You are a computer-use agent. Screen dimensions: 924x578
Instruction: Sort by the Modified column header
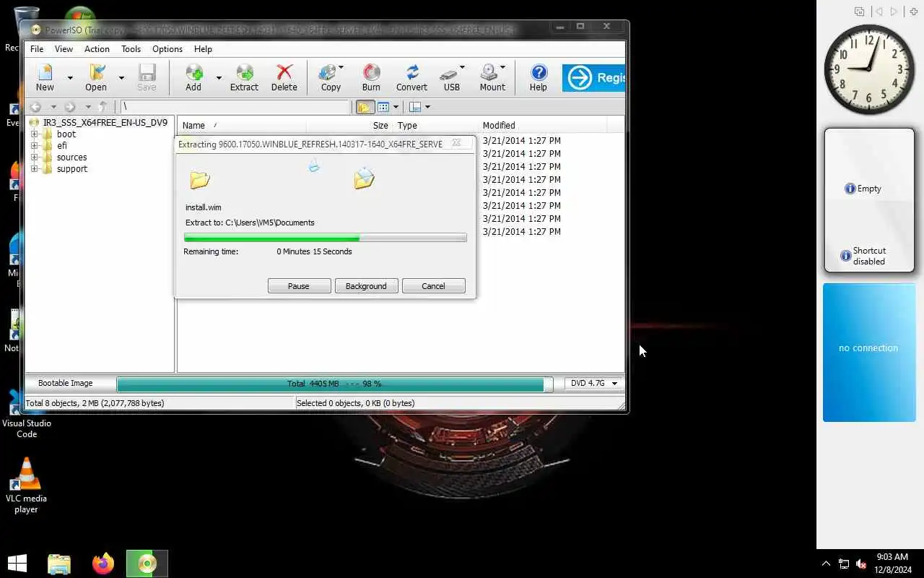point(541,125)
